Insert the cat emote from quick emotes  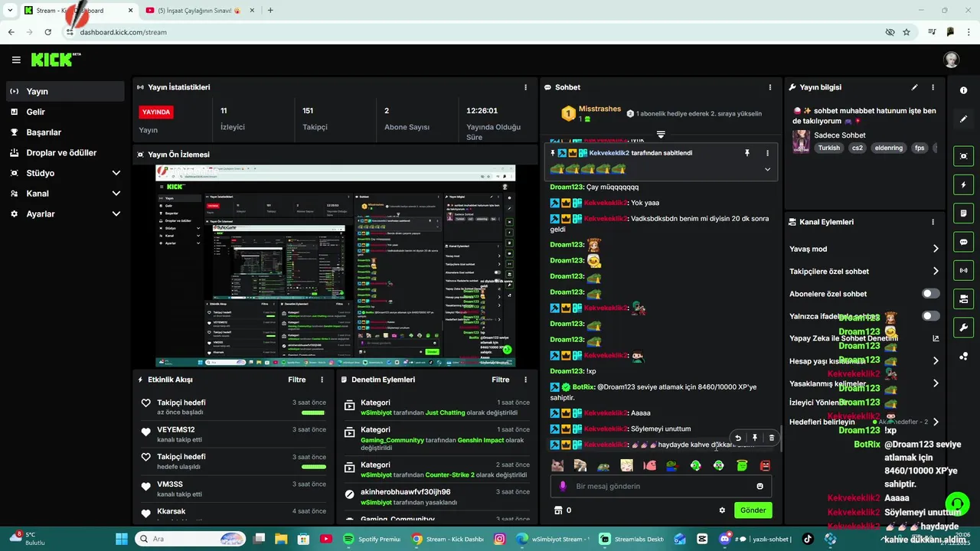557,465
